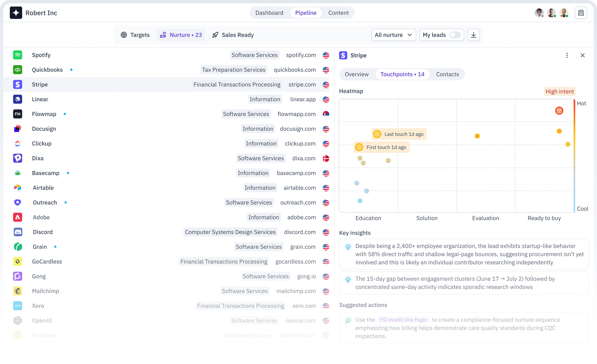Open the Overview tab for Stripe
Image resolution: width=597 pixels, height=364 pixels.
click(356, 74)
